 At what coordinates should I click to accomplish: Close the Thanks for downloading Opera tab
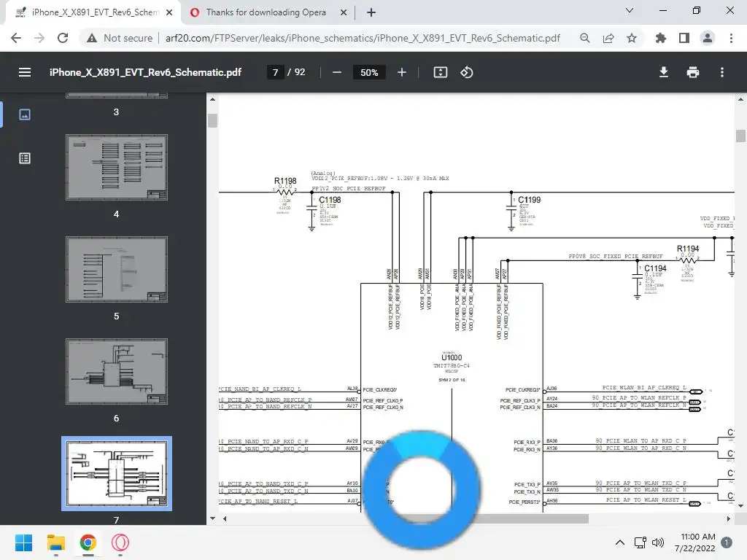(x=344, y=13)
